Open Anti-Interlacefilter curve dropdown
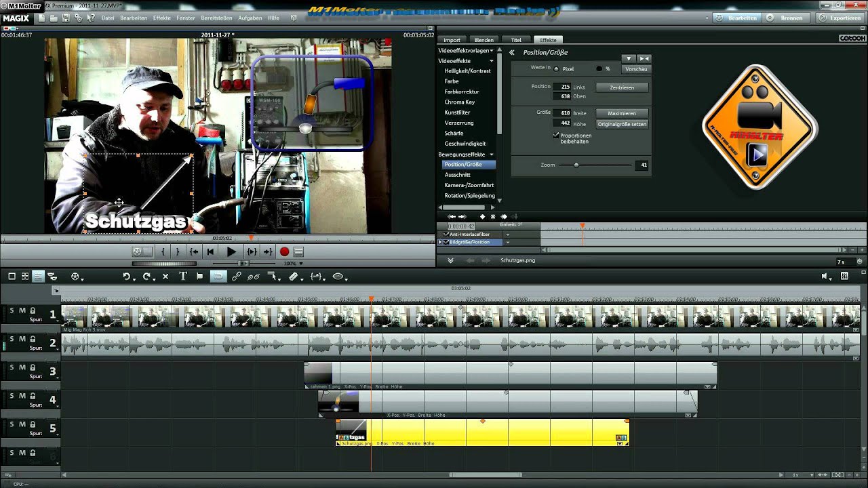Viewport: 868px width, 488px height. pyautogui.click(x=508, y=235)
